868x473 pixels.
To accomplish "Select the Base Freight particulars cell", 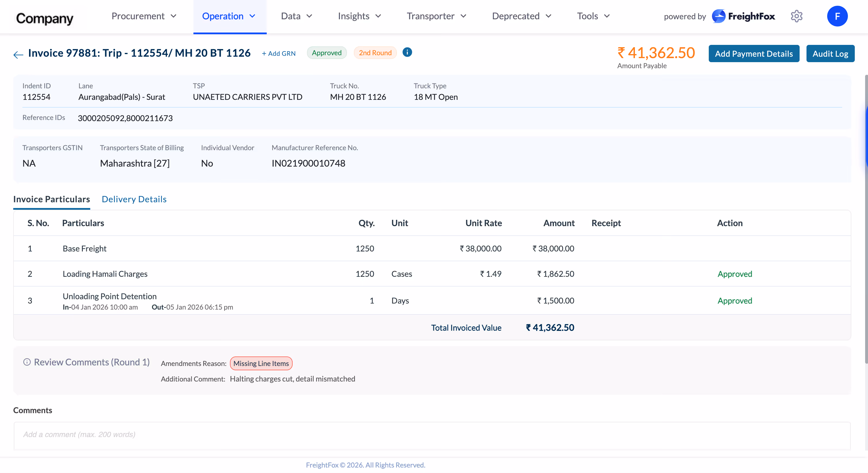I will click(85, 248).
